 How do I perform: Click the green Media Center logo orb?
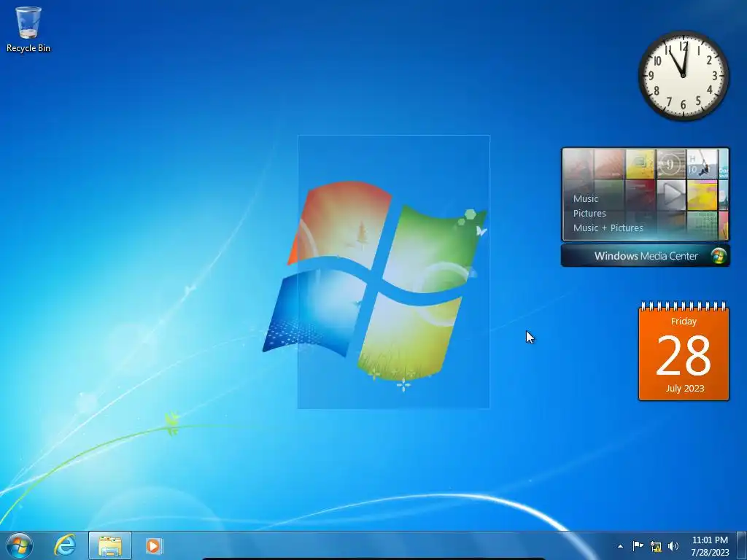(719, 256)
